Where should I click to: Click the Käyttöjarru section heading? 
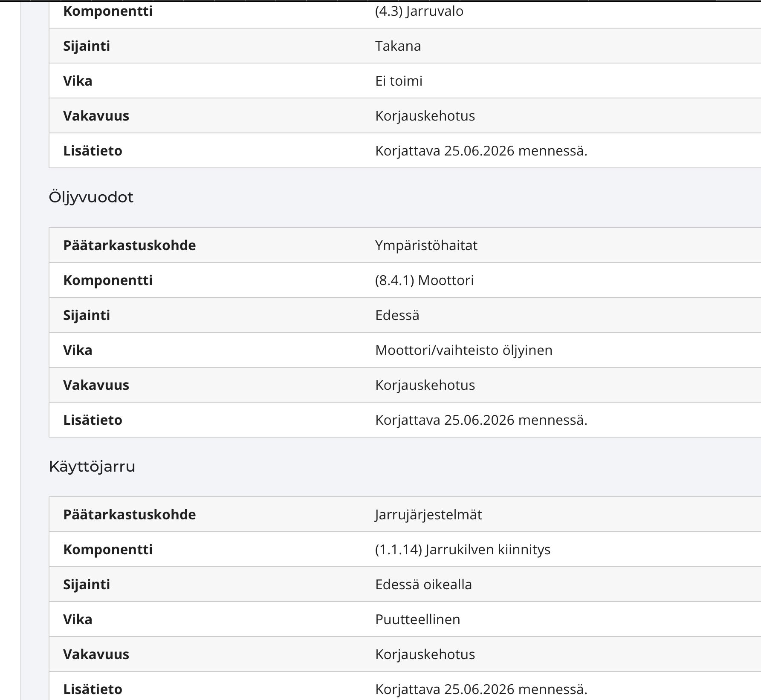[x=92, y=467]
